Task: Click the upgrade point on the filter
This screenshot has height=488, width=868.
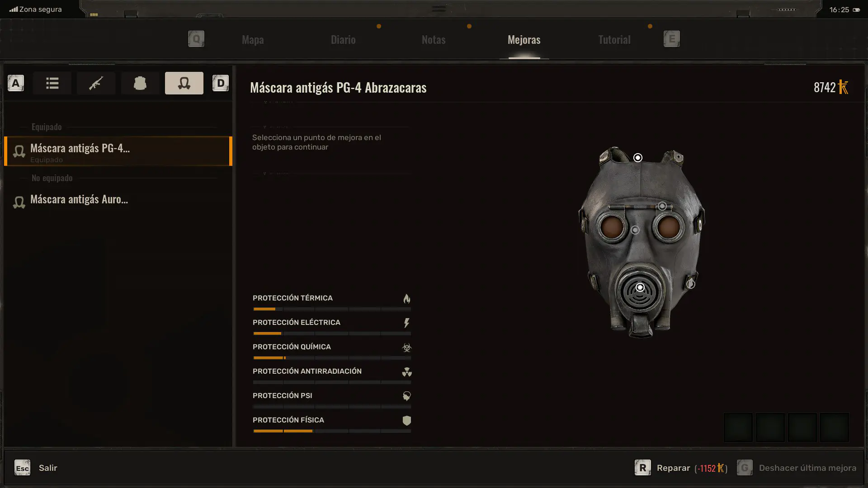Action: (x=640, y=287)
